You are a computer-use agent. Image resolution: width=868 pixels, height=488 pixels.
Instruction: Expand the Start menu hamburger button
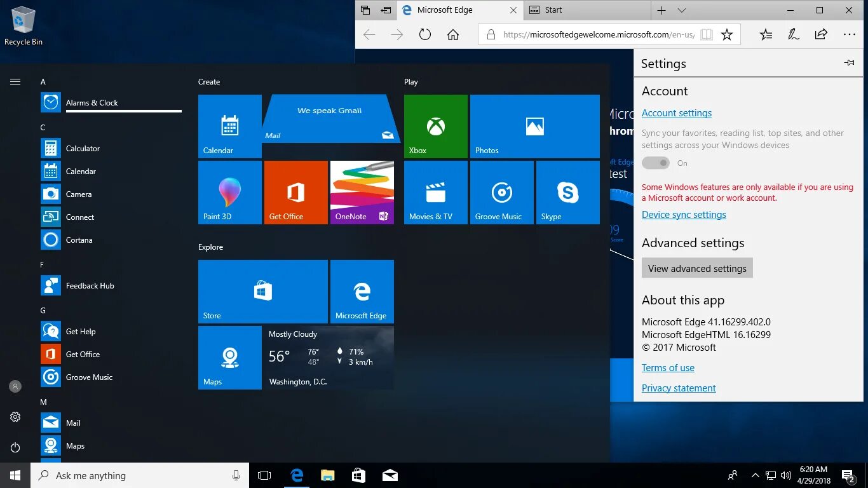[x=15, y=81]
